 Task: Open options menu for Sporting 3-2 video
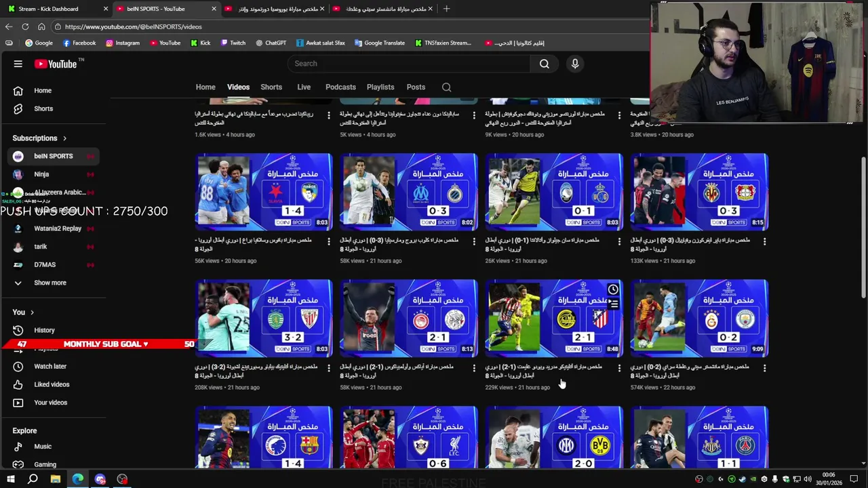click(329, 368)
